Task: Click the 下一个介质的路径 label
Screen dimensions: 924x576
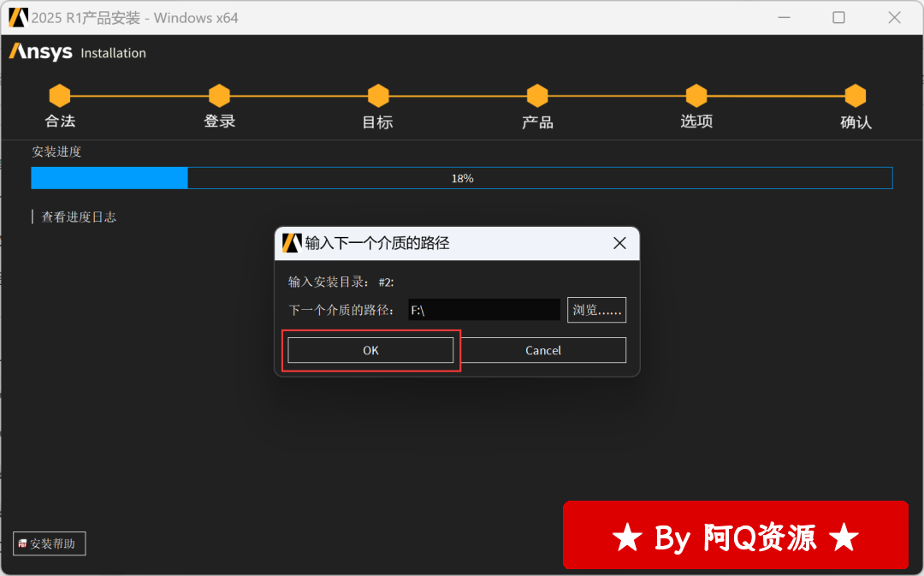Action: point(341,310)
